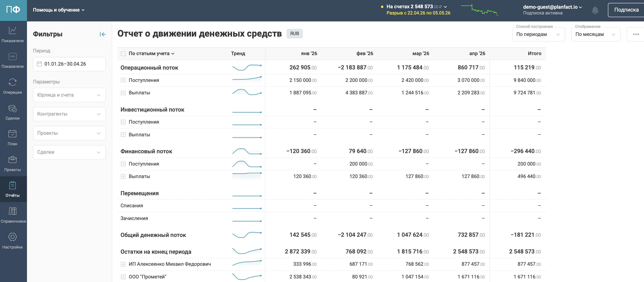
Task: Click the notification bell icon
Action: coord(595,10)
